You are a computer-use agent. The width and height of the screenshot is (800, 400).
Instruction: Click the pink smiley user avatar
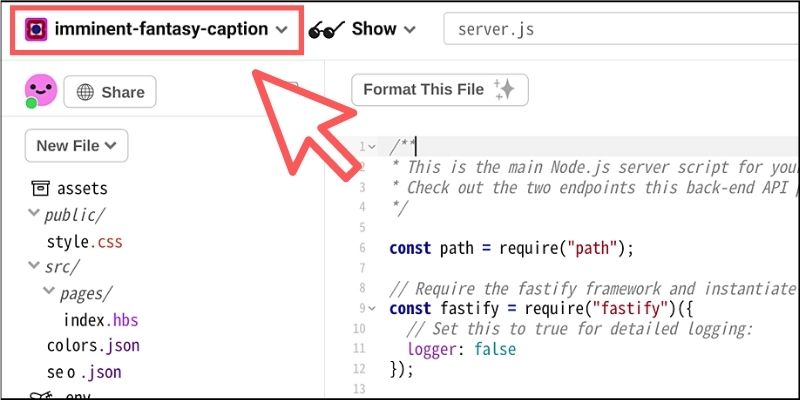tap(41, 90)
